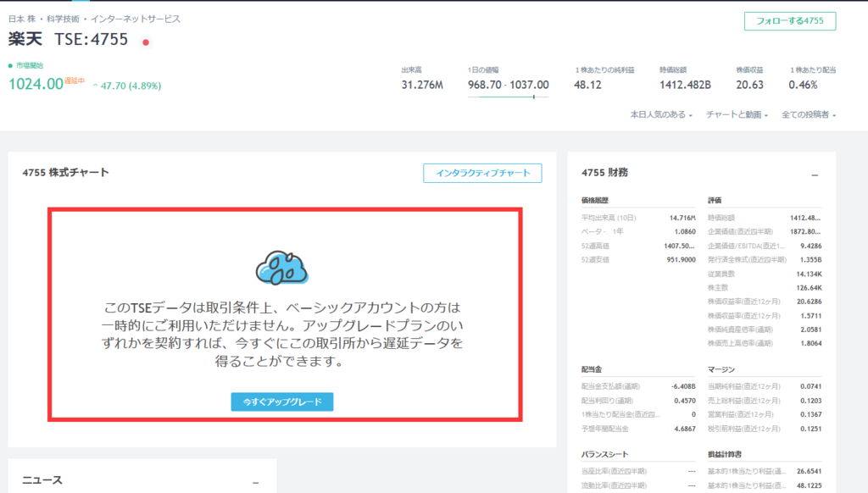Click the 1412.482B market cap value
Viewport: 868px width, 493px height.
pyautogui.click(x=685, y=85)
